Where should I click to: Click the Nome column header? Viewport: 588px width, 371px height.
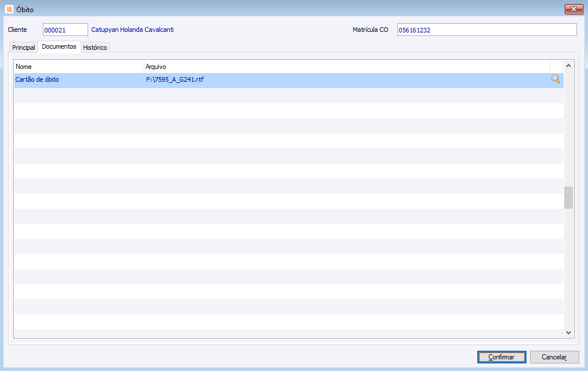pyautogui.click(x=79, y=67)
